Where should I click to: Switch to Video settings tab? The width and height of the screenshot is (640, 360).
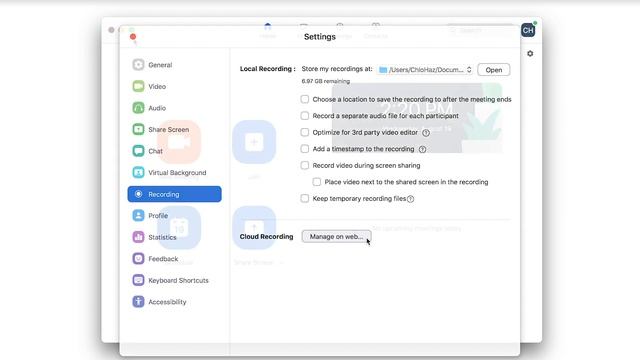tap(175, 86)
